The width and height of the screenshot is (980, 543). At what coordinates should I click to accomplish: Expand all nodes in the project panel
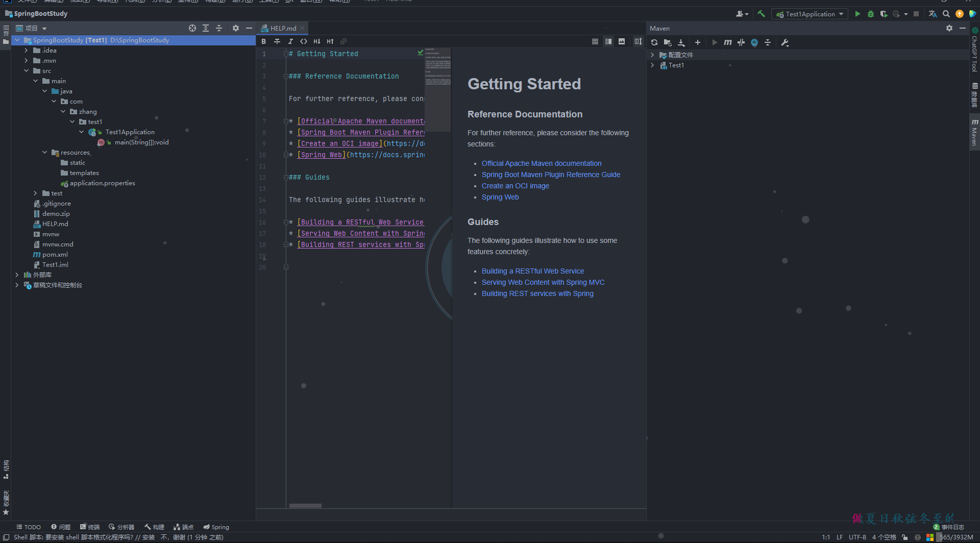(x=206, y=28)
